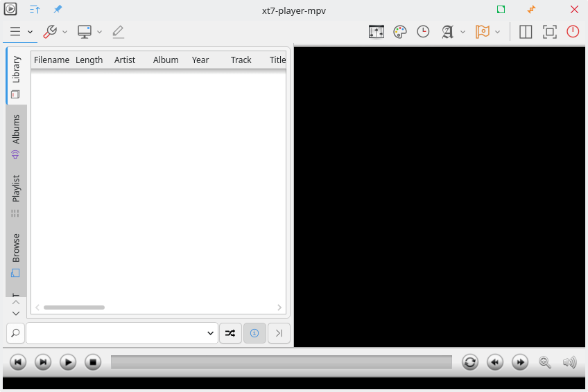Click the orange shrink arrows icon
The image size is (588, 392).
tap(531, 10)
